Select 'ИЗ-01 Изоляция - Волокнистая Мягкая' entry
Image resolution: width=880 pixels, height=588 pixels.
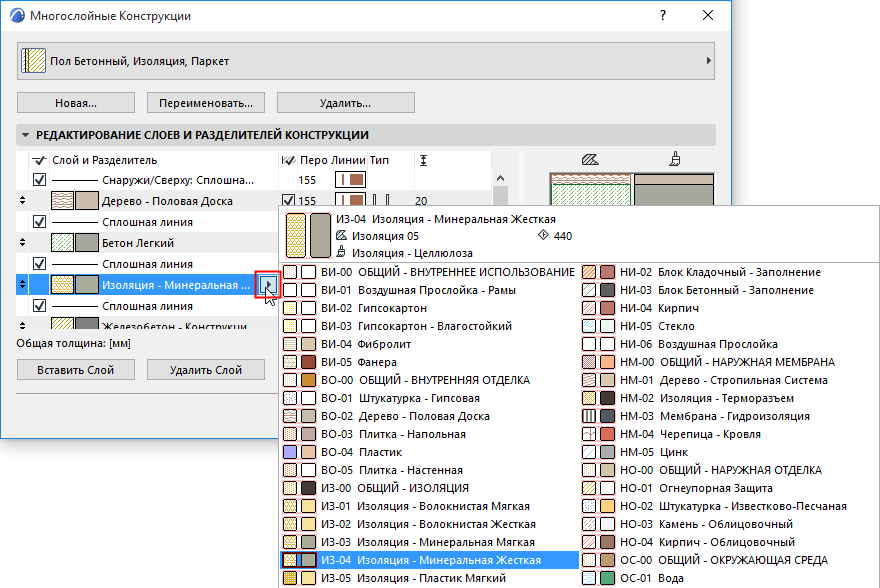tap(429, 506)
